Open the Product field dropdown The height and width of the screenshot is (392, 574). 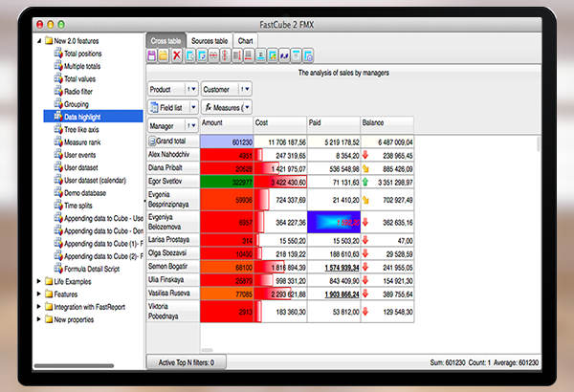click(x=190, y=89)
